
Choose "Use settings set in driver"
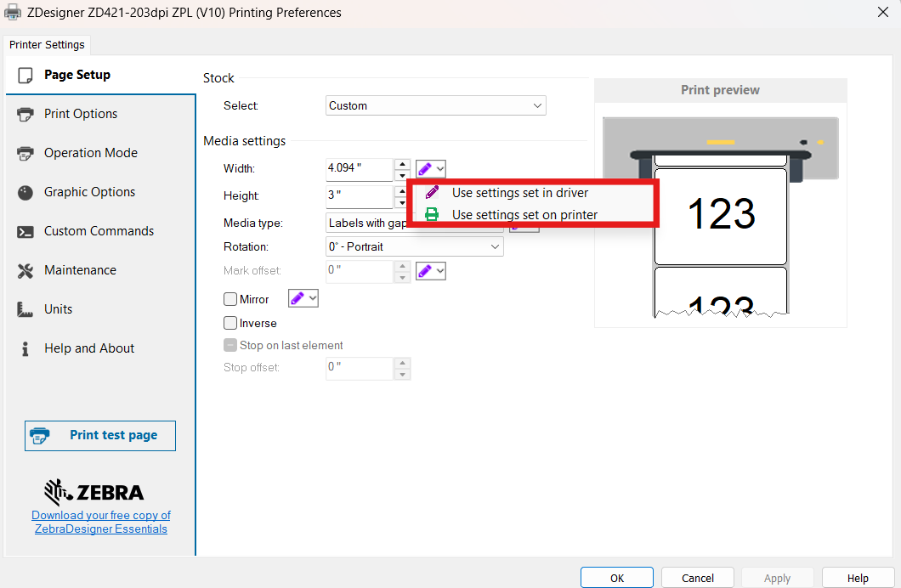point(519,193)
